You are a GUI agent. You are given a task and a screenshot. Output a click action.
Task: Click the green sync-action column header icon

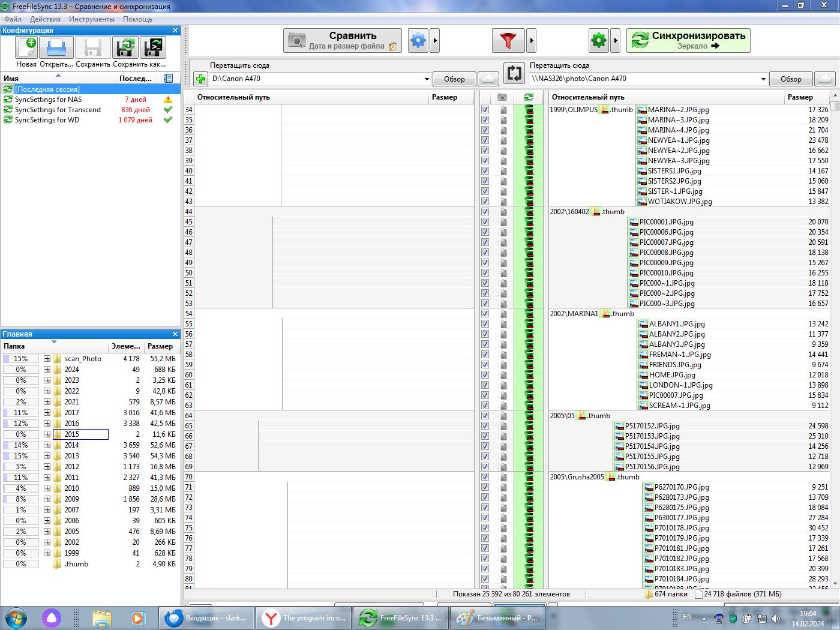click(529, 97)
